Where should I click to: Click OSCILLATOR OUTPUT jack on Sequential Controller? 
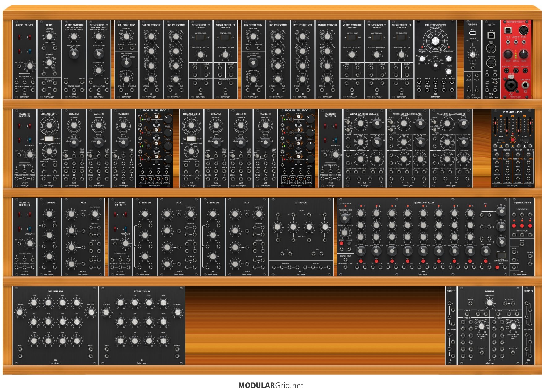pos(345,267)
